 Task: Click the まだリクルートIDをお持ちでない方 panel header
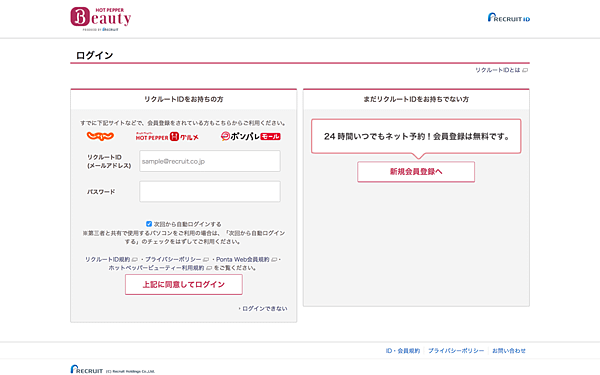(x=416, y=99)
